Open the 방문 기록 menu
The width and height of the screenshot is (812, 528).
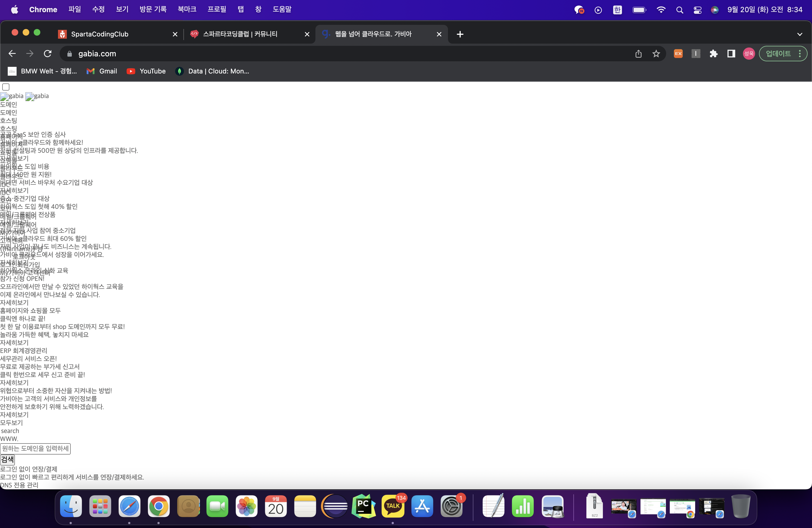click(153, 10)
